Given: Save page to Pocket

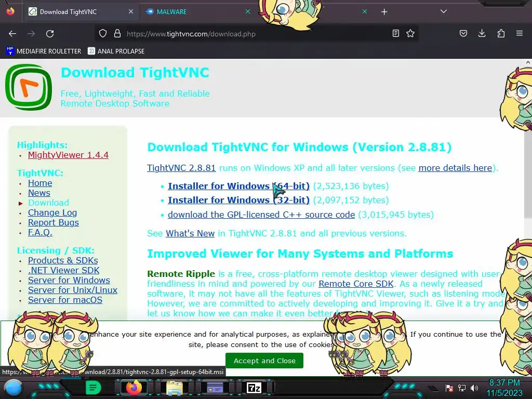Looking at the screenshot, I should point(463,34).
